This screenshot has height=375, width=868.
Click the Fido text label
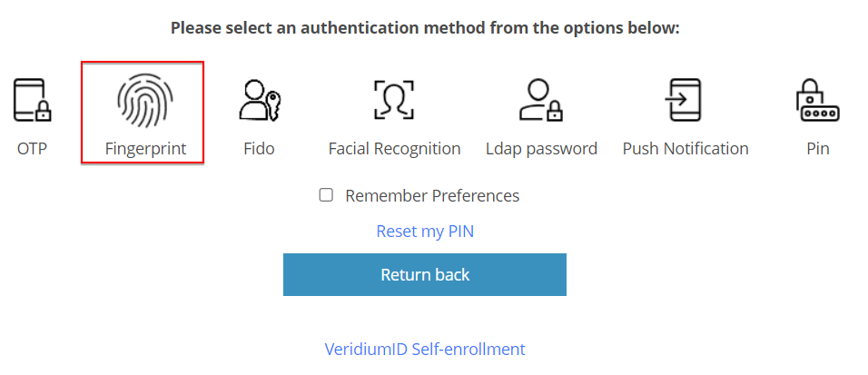[259, 148]
